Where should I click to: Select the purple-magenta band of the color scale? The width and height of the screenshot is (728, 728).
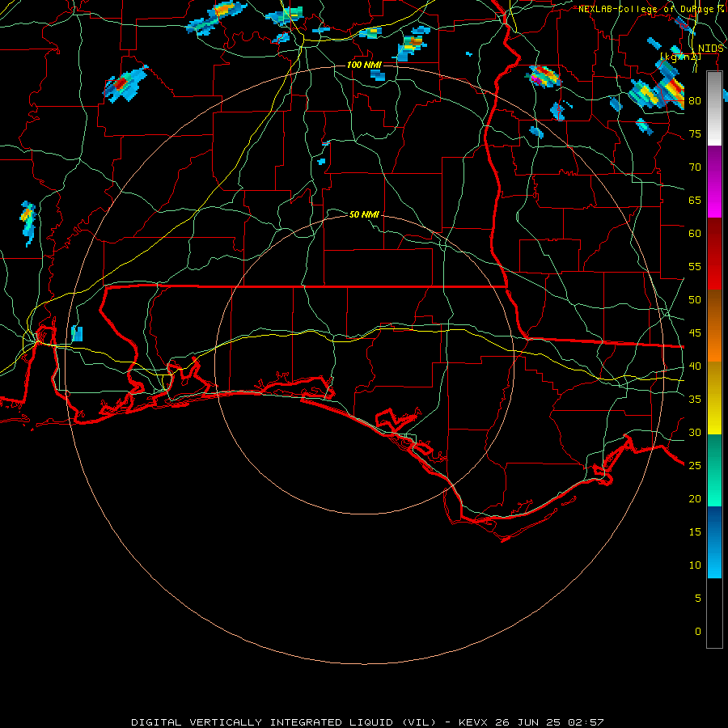tap(714, 182)
